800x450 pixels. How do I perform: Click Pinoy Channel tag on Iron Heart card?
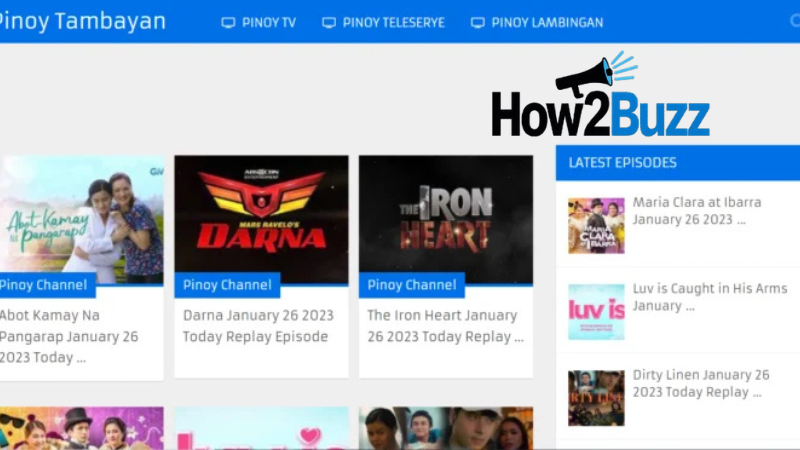pos(412,285)
